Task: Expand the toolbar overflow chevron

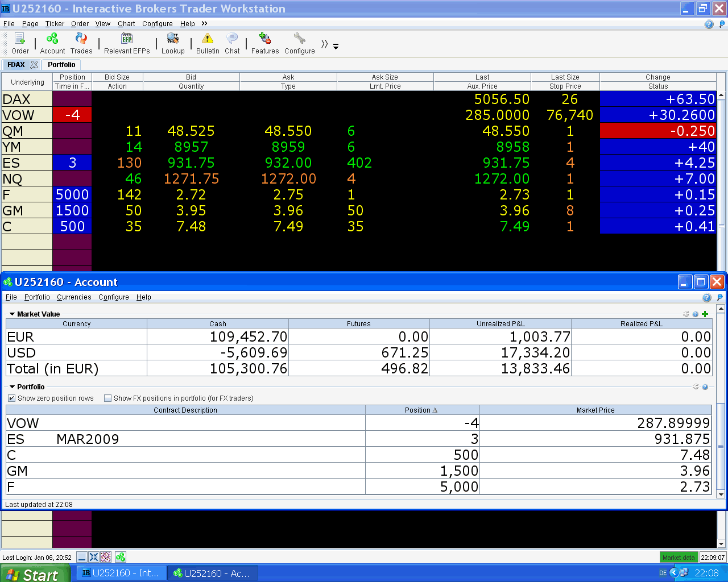Action: 324,44
